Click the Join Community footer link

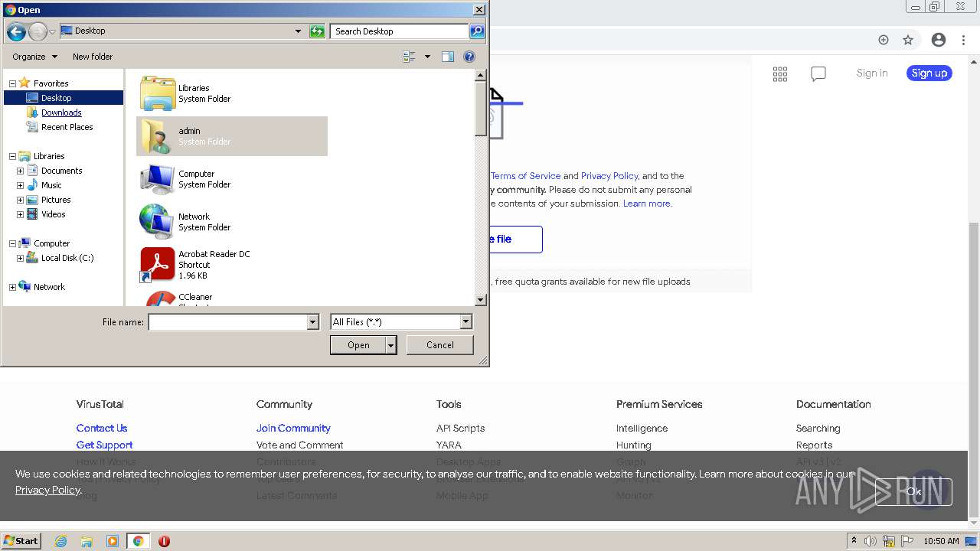pyautogui.click(x=293, y=429)
